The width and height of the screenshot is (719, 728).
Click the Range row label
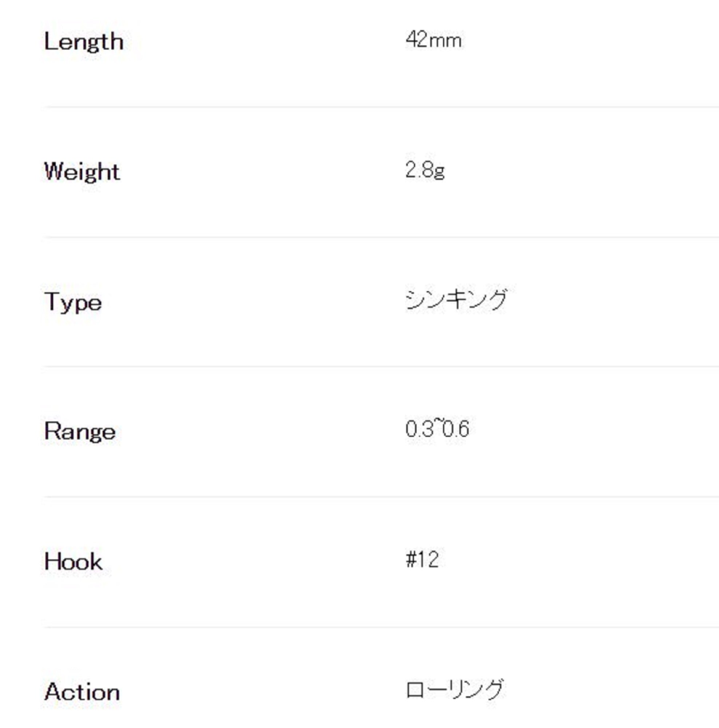tap(80, 431)
